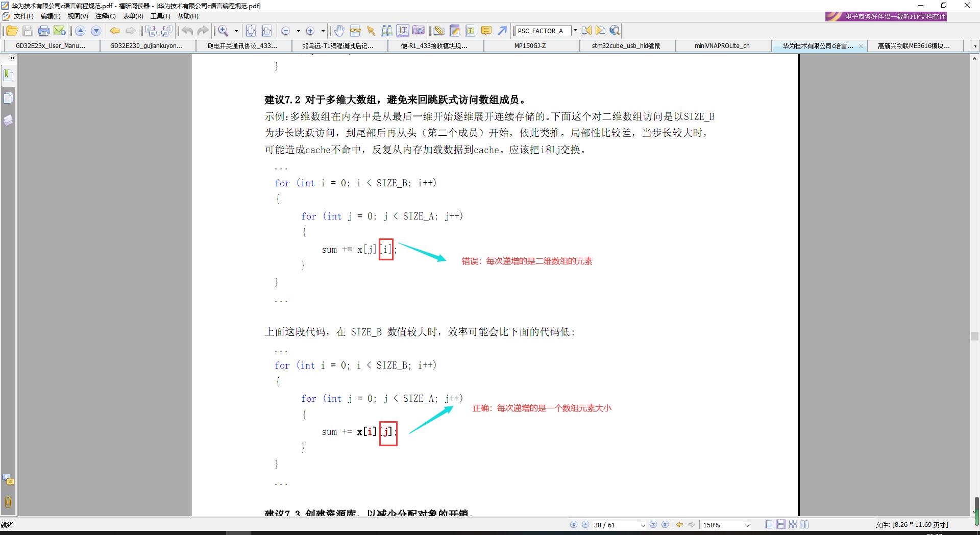This screenshot has height=535, width=980.
Task: Take a snapshot using the camera tool
Action: pyautogui.click(x=418, y=31)
